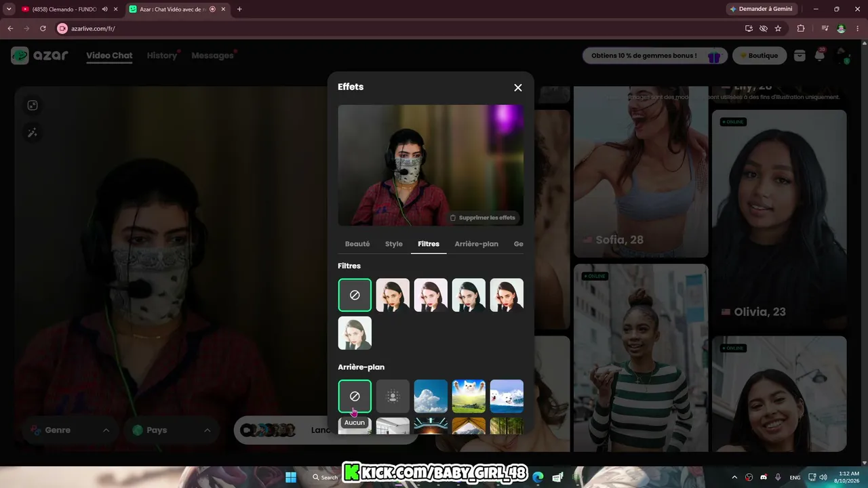Viewport: 868px width, 488px height.
Task: Bookmark this page with the star
Action: tap(778, 28)
